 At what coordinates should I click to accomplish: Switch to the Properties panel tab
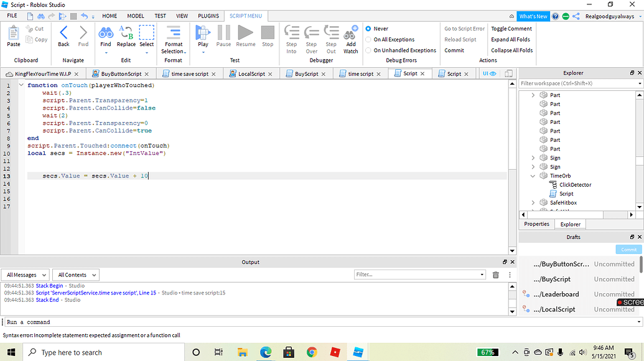tap(536, 224)
